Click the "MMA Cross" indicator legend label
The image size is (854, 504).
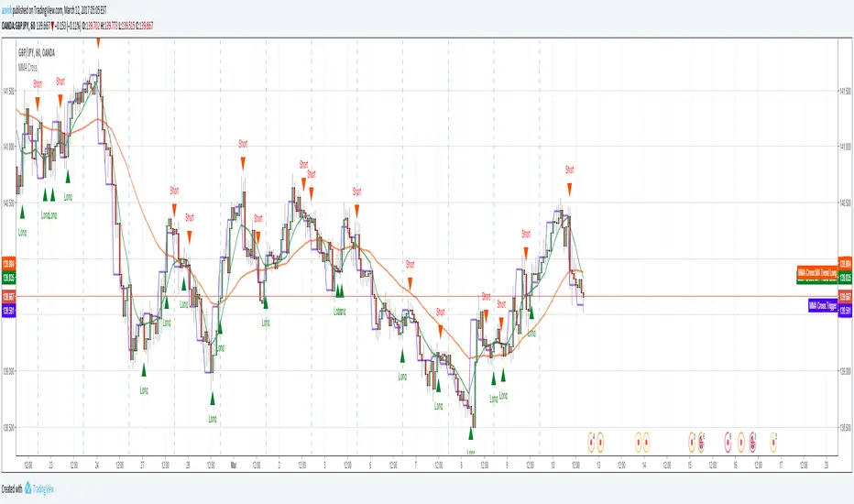[x=27, y=68]
